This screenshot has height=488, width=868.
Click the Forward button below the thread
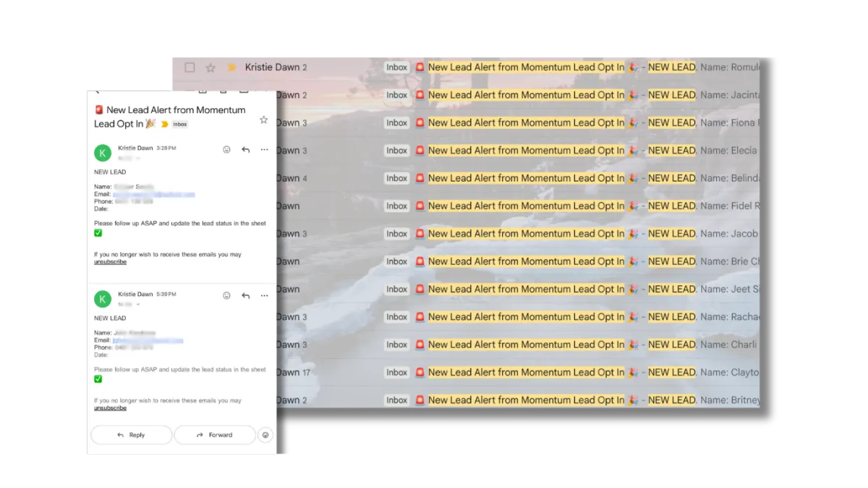215,435
